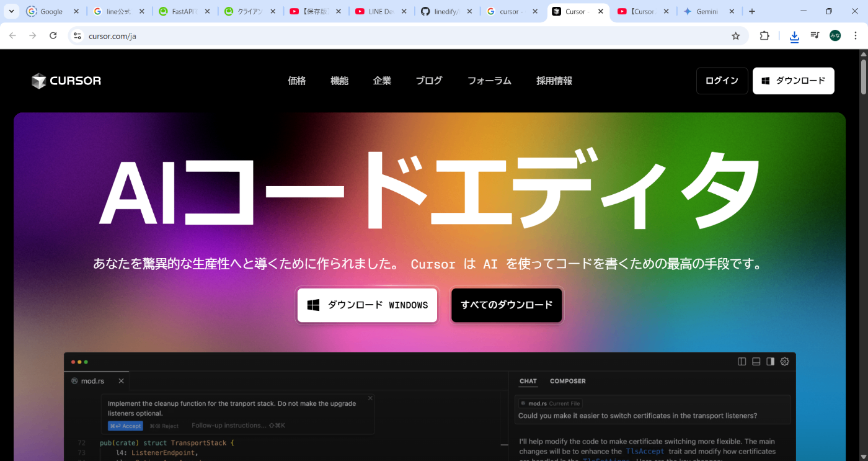Switch to the 【保存版 YouTube tab

click(315, 11)
